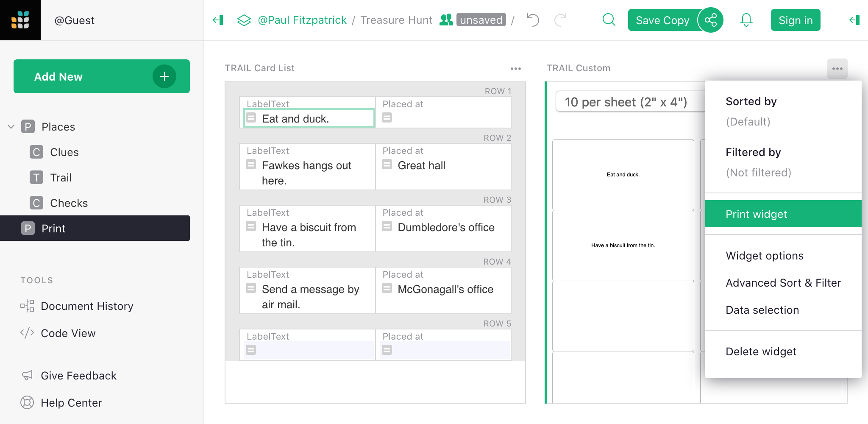Open TRAIL Card List three-dot menu
This screenshot has height=424, width=868.
click(515, 68)
